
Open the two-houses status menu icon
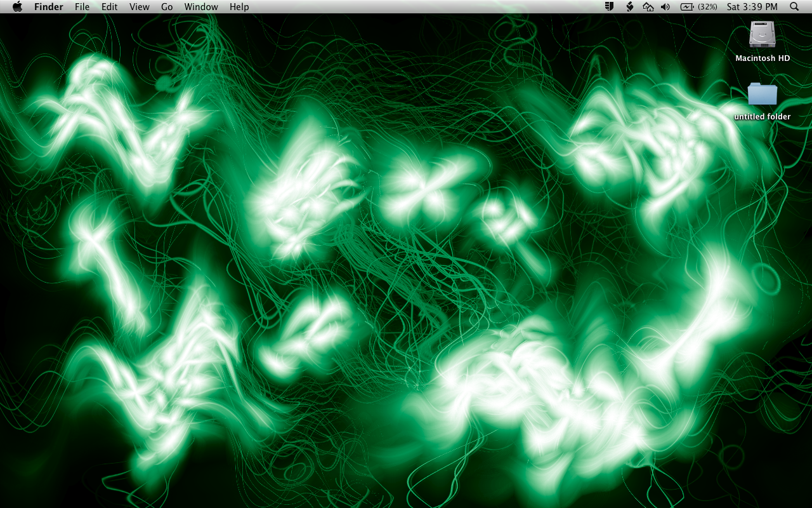[x=648, y=7]
